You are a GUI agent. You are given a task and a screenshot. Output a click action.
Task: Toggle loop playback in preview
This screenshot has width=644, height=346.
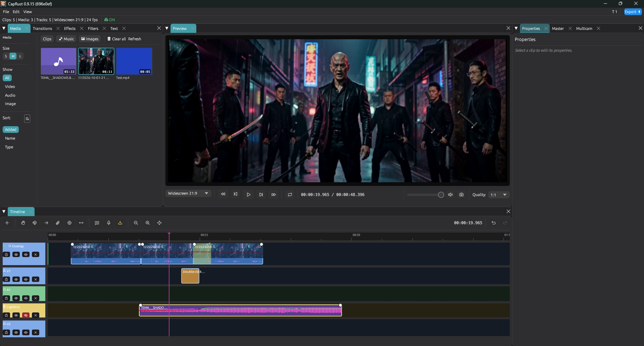(x=290, y=195)
